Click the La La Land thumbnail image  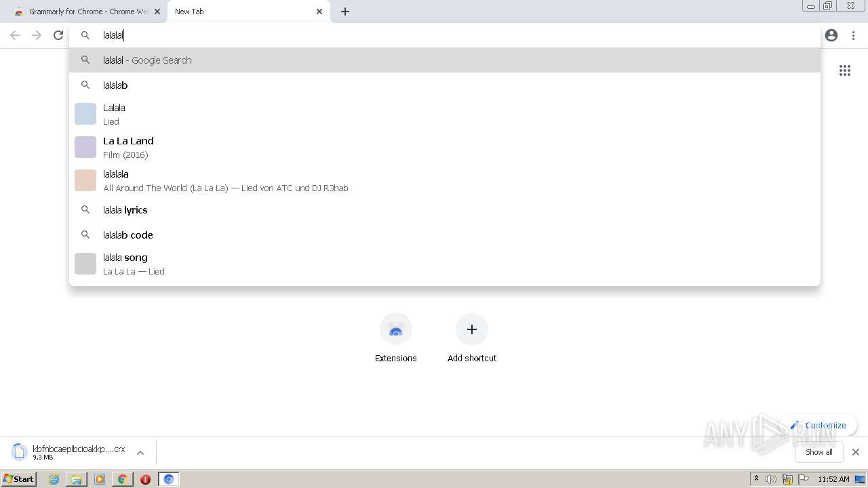(x=85, y=147)
